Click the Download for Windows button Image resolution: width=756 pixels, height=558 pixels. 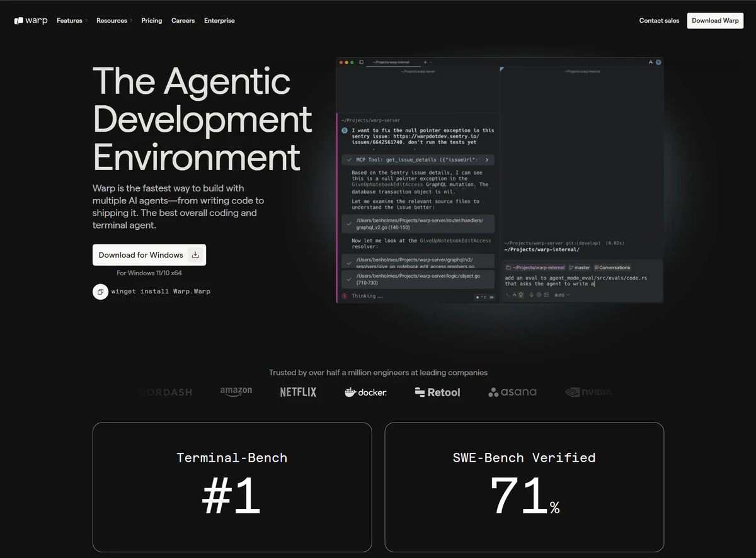pyautogui.click(x=149, y=255)
